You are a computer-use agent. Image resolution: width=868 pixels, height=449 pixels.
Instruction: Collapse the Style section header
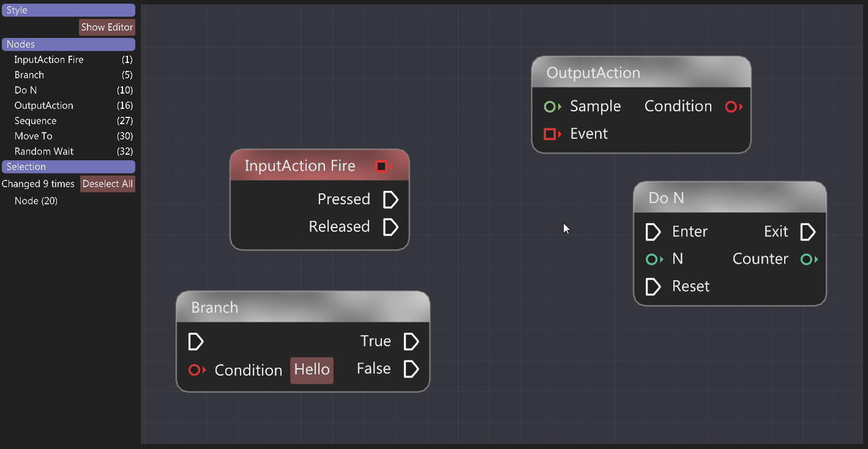point(69,10)
